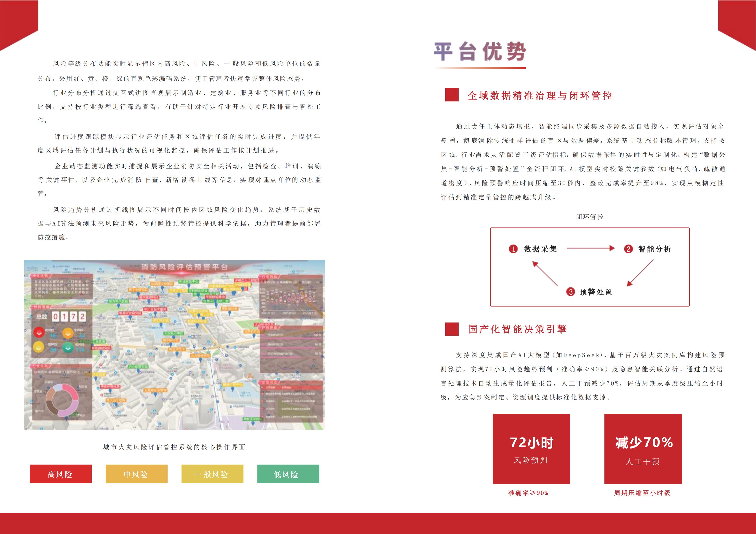Click the 闭环管控 diagram caption
Viewport: 756px width, 534px height.
(590, 217)
